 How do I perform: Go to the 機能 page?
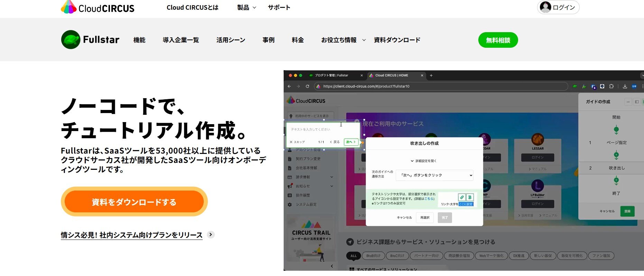click(139, 40)
